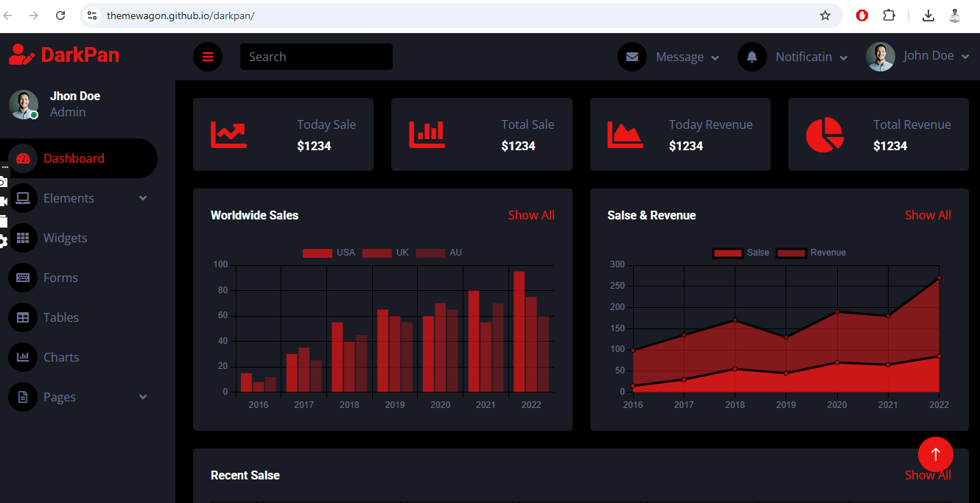Open the John Doe profile dropdown
Image resolution: width=980 pixels, height=503 pixels.
click(x=917, y=57)
